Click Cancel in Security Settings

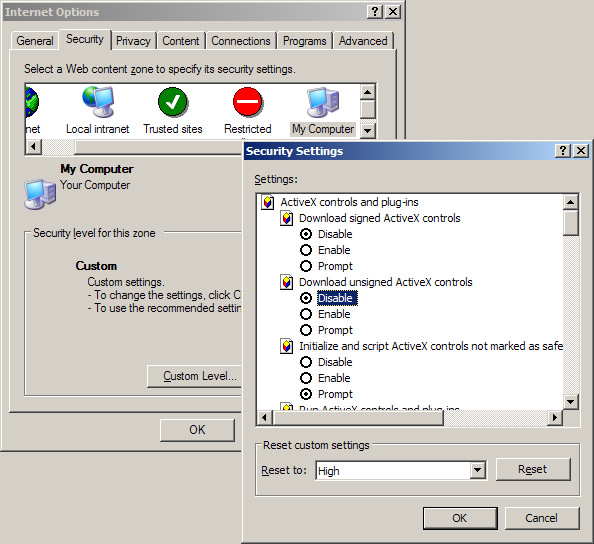(x=542, y=518)
